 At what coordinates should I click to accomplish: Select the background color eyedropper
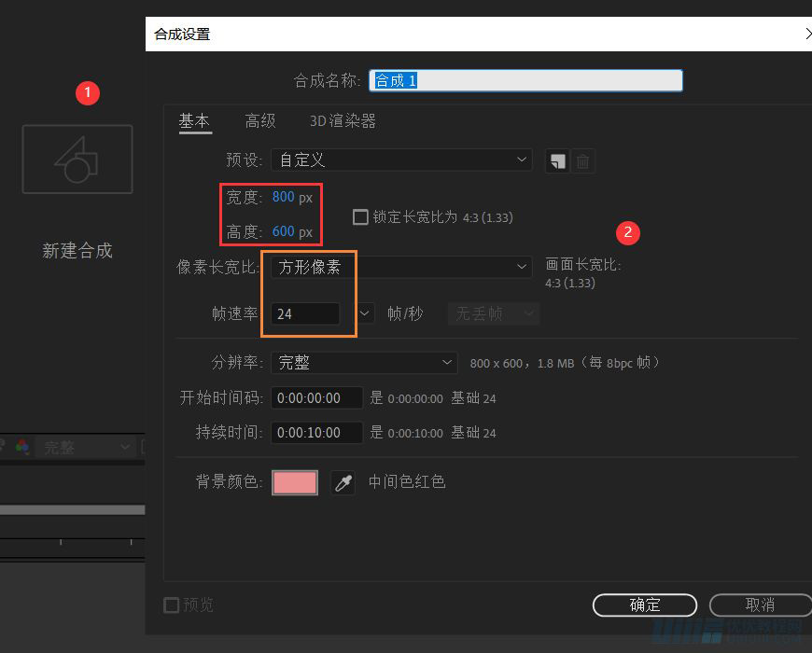click(343, 482)
